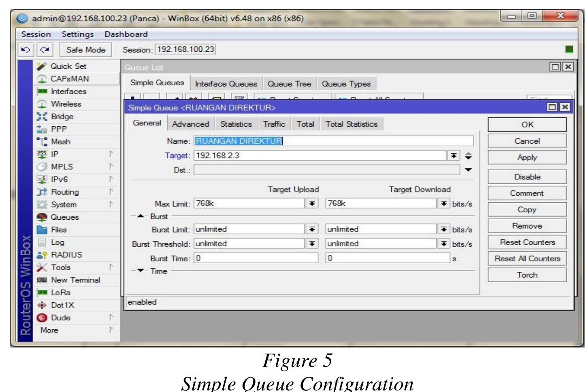The image size is (588, 392).
Task: Open the Dot1X menu
Action: tap(62, 305)
